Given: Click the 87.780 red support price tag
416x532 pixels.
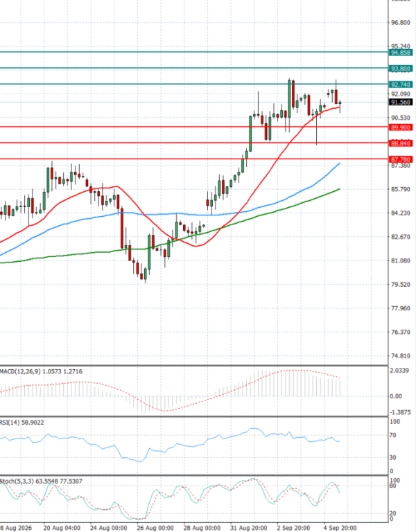Looking at the screenshot, I should coord(401,159).
